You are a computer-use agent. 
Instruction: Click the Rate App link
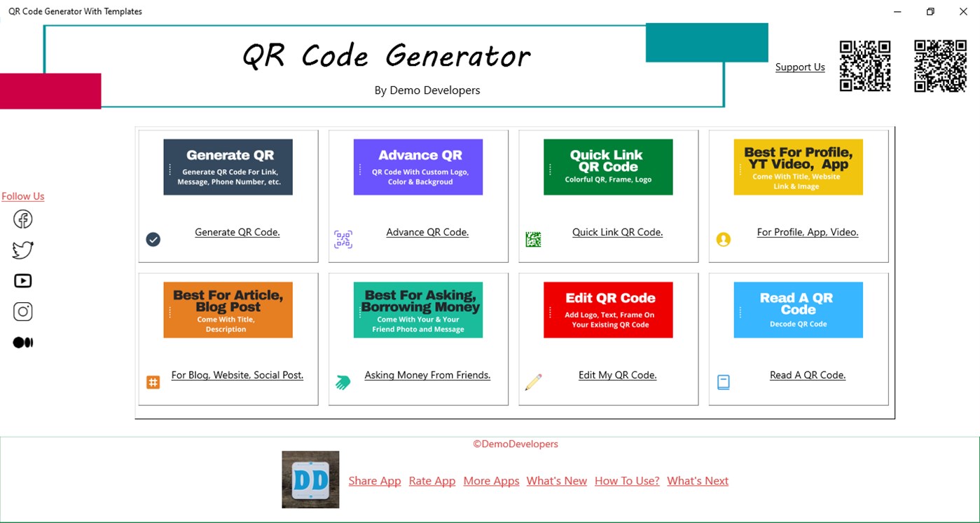click(x=432, y=481)
